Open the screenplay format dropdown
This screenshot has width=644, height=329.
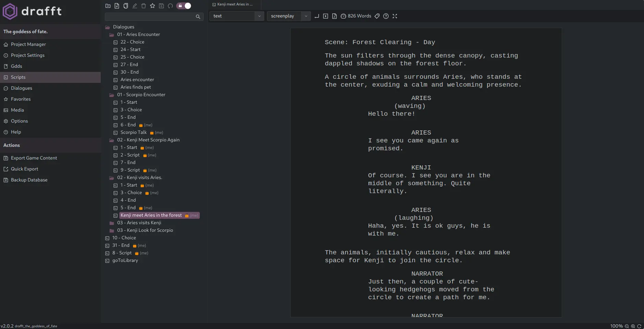(x=305, y=16)
